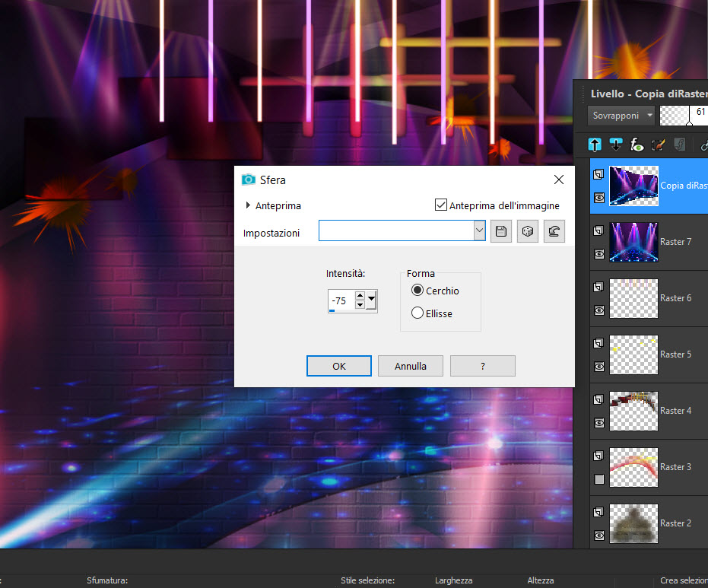Click the Livello panel title text
708x588 pixels.
[649, 94]
